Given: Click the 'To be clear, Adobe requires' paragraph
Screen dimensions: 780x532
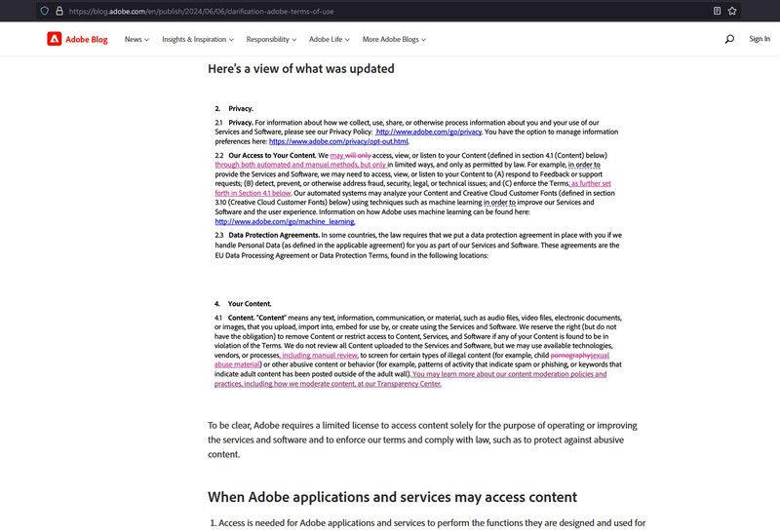Looking at the screenshot, I should 422,439.
